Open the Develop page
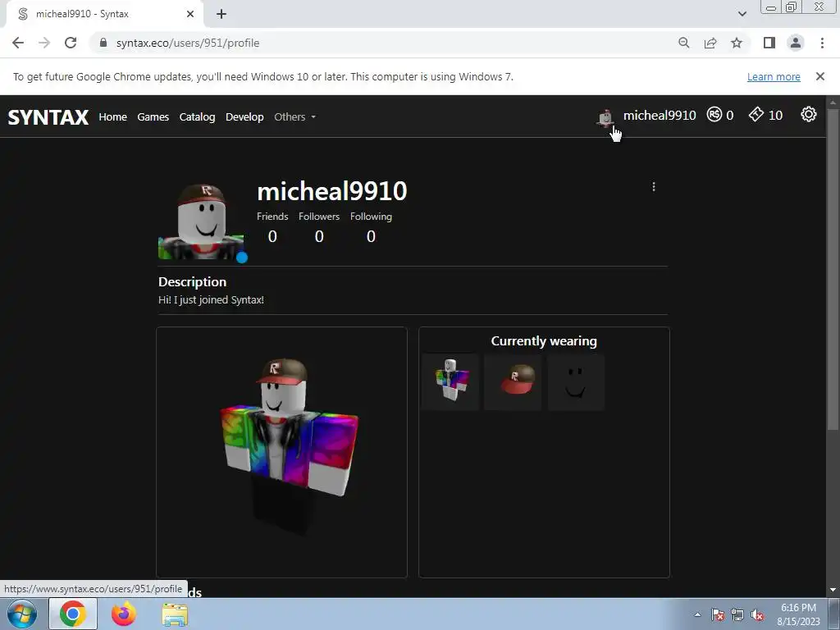Image resolution: width=840 pixels, height=630 pixels. [x=244, y=116]
